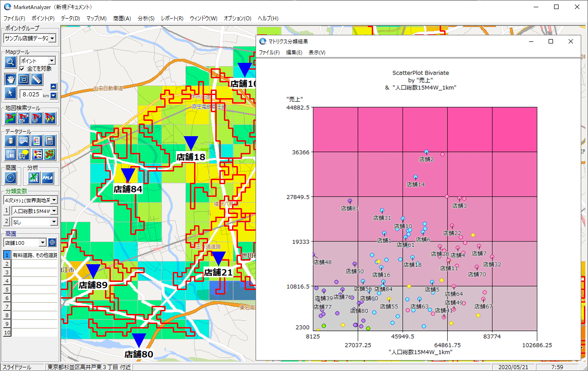The image size is (588, 371).
Task: Select trade area row 1 有料道路
Action: [31, 255]
